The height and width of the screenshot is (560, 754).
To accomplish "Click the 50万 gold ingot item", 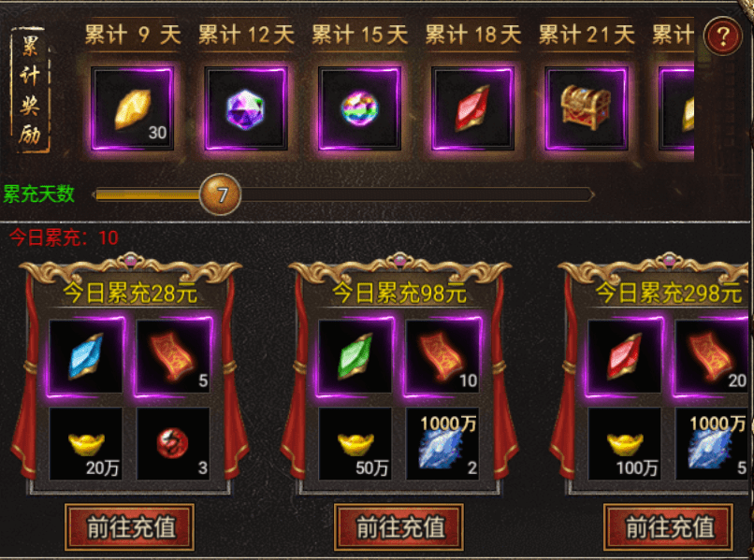I will point(355,444).
